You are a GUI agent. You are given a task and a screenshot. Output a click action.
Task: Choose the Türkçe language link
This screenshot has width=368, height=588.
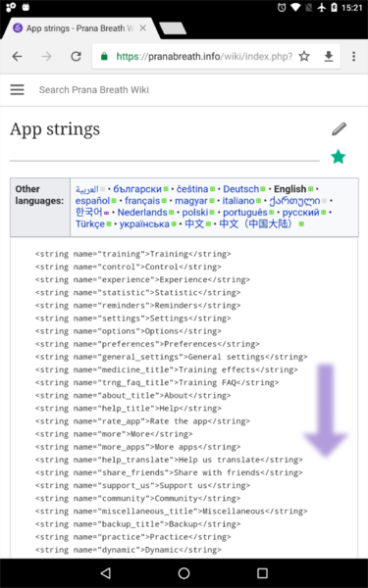(90, 223)
